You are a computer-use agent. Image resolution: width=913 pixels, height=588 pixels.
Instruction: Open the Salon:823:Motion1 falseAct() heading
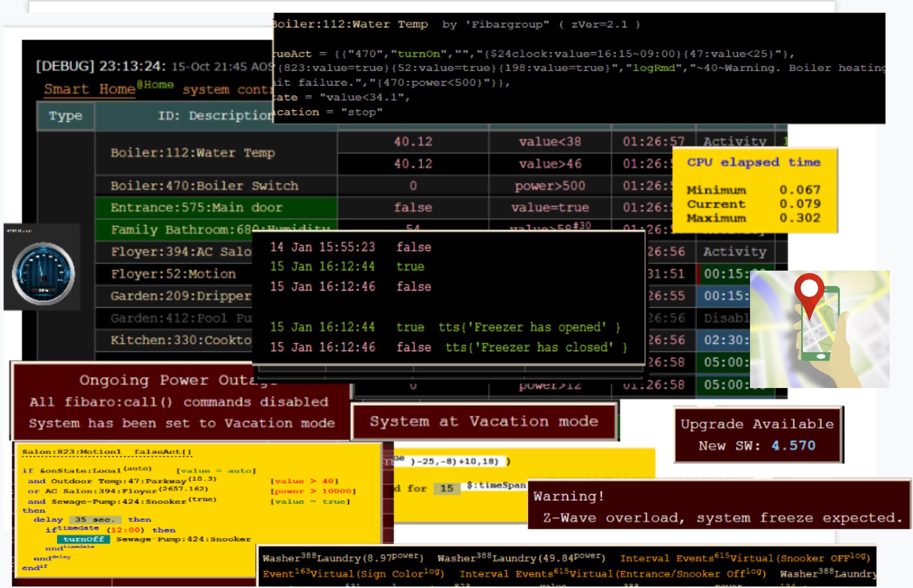[107, 452]
